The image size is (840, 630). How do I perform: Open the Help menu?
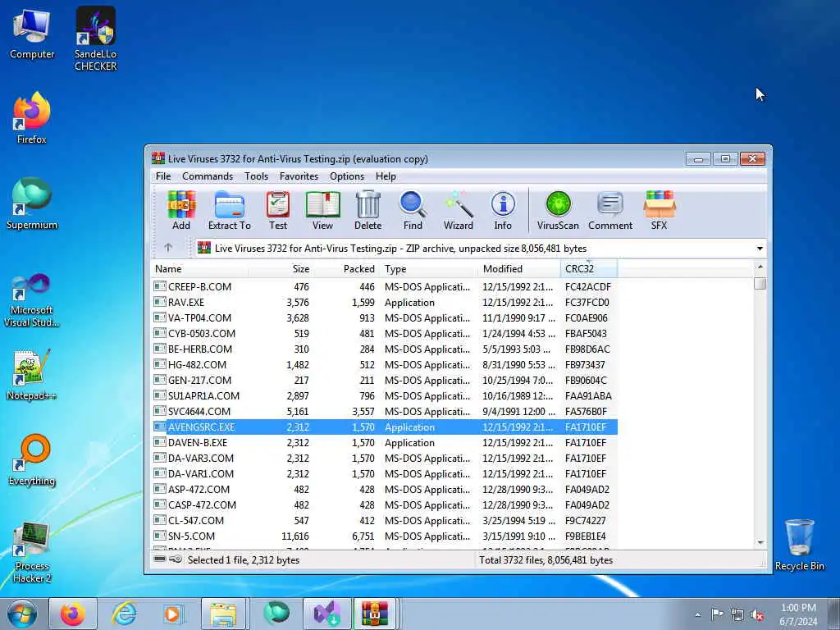pyautogui.click(x=386, y=176)
